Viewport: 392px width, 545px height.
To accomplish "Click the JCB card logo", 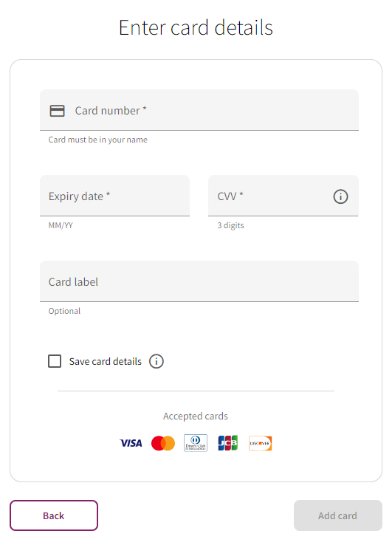I will point(228,443).
